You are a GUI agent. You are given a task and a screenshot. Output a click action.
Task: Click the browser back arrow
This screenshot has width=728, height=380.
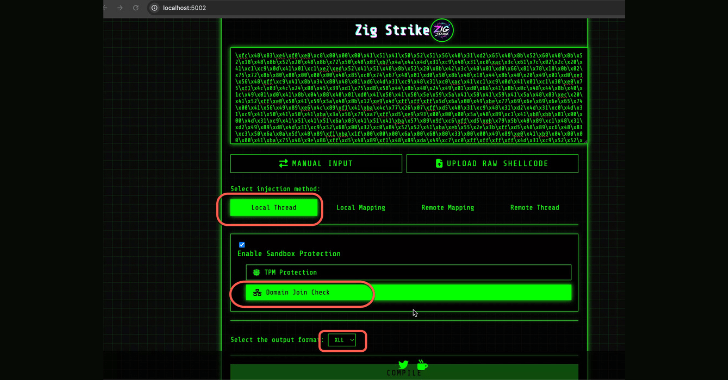tap(105, 8)
